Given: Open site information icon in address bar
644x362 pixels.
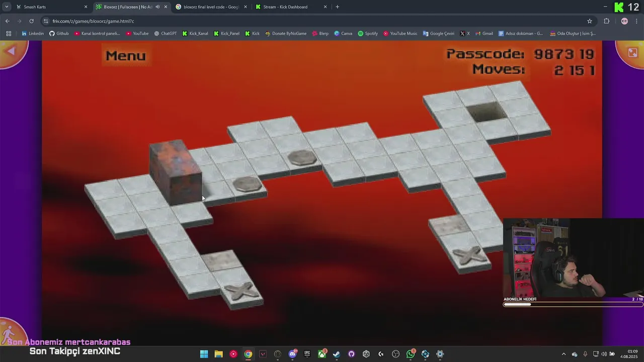Looking at the screenshot, I should (46, 21).
